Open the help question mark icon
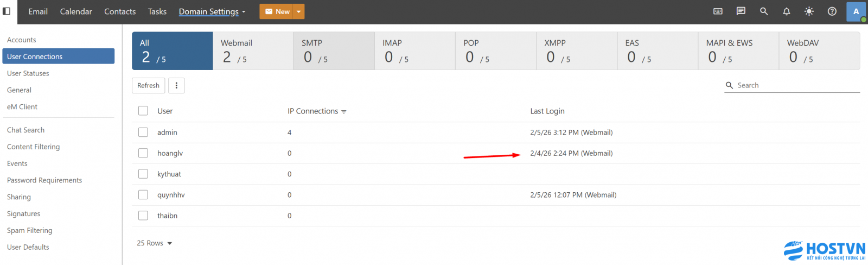This screenshot has width=868, height=265. click(832, 11)
